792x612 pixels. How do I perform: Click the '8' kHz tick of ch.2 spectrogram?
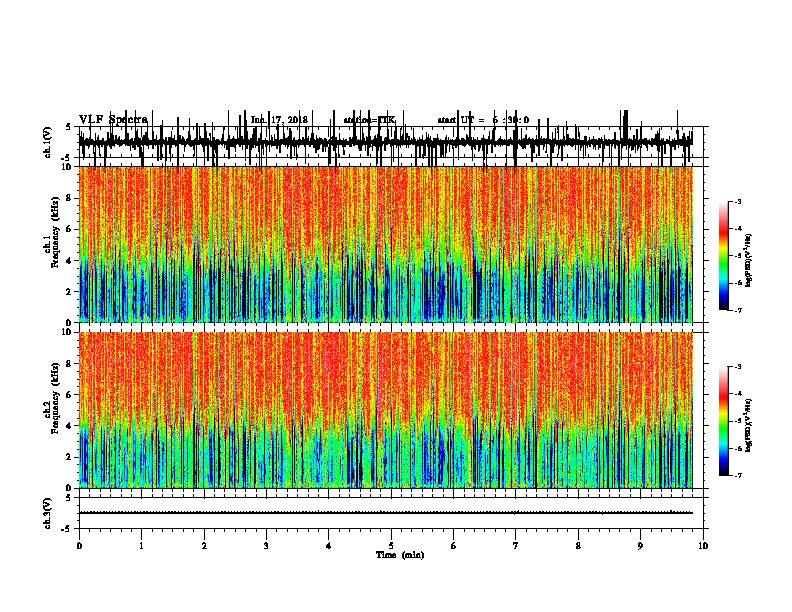[x=70, y=364]
